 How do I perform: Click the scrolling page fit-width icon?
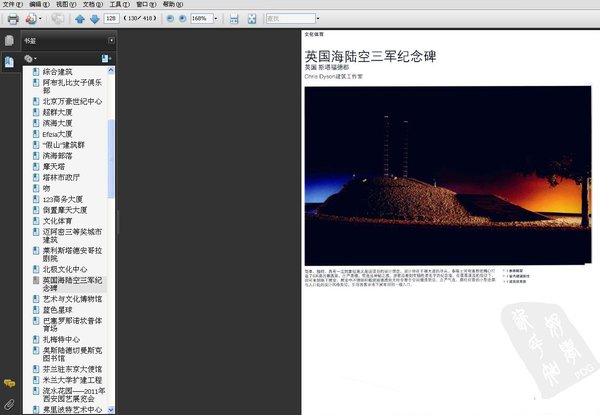click(234, 19)
